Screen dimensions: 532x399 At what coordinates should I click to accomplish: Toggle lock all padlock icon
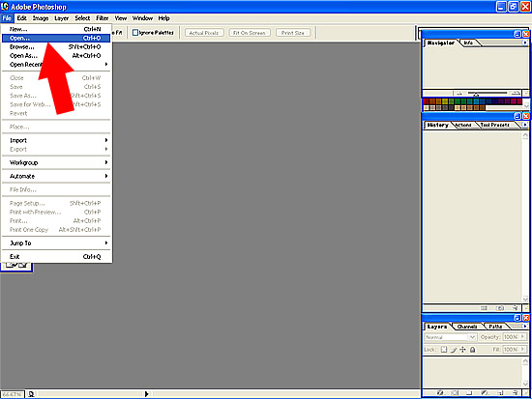pyautogui.click(x=473, y=350)
